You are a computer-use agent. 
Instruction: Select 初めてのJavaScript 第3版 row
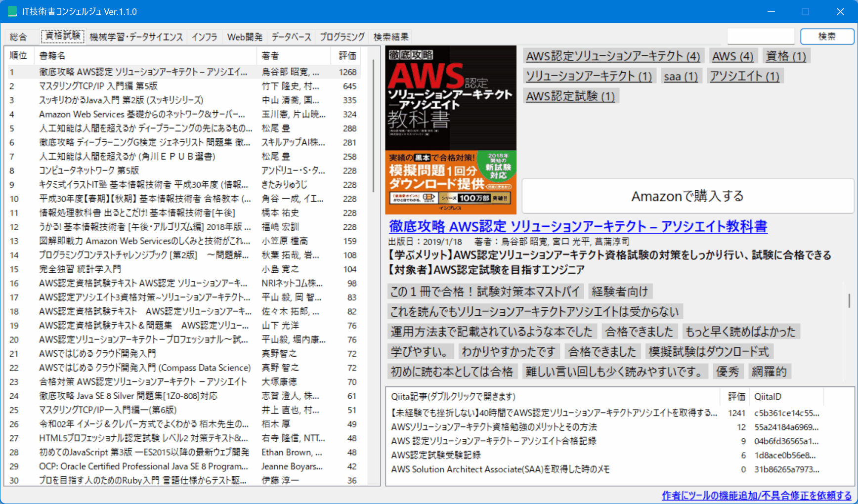point(183,452)
